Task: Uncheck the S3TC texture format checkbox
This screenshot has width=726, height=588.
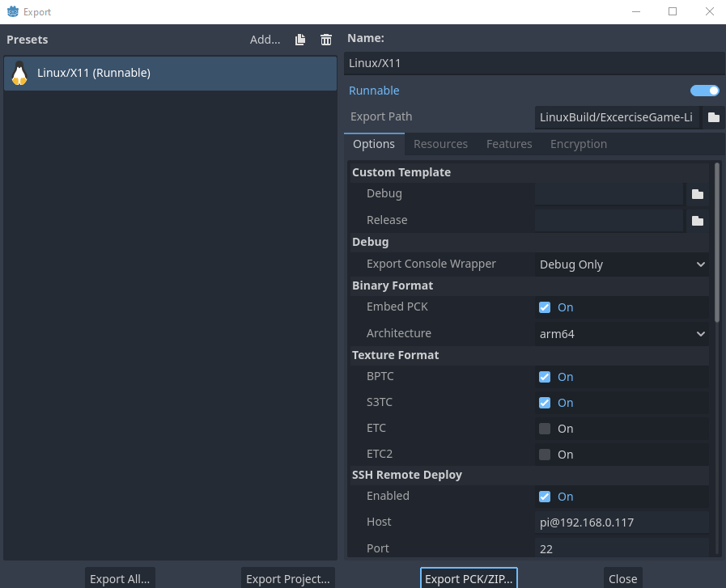Action: tap(545, 403)
